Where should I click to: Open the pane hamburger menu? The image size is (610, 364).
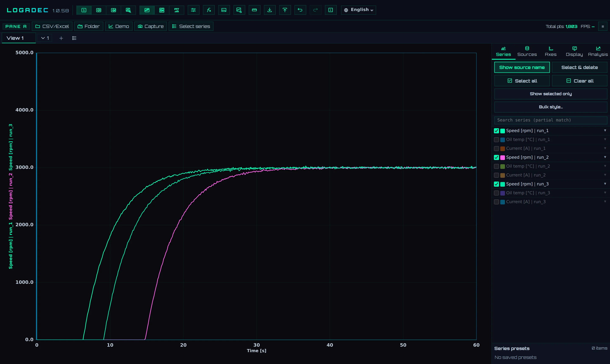603,26
